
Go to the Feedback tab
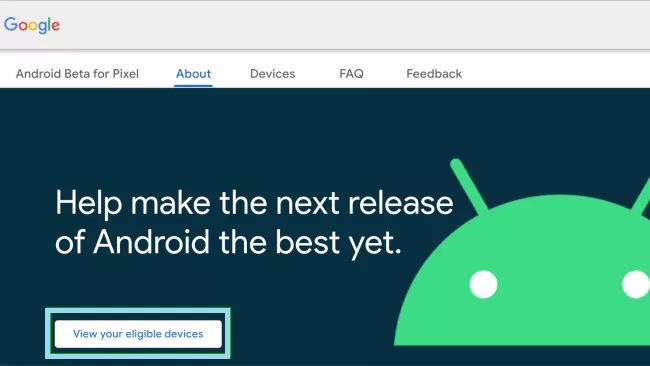(x=434, y=74)
